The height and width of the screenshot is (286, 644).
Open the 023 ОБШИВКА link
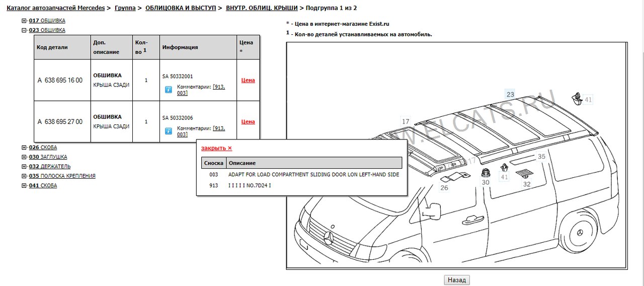(47, 30)
